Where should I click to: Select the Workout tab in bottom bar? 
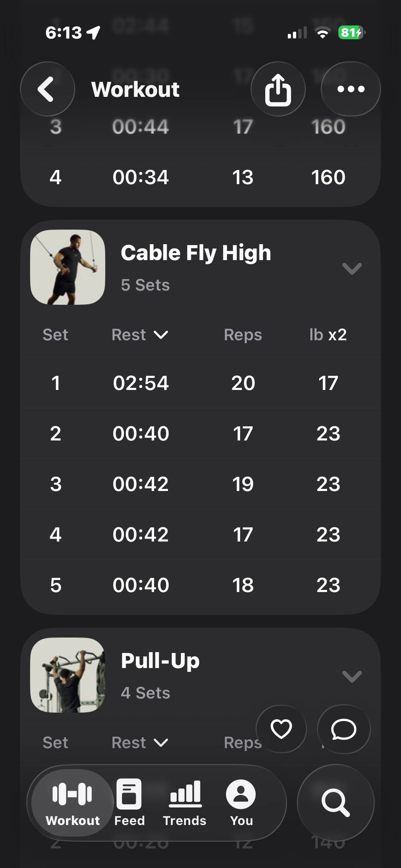coord(73,802)
